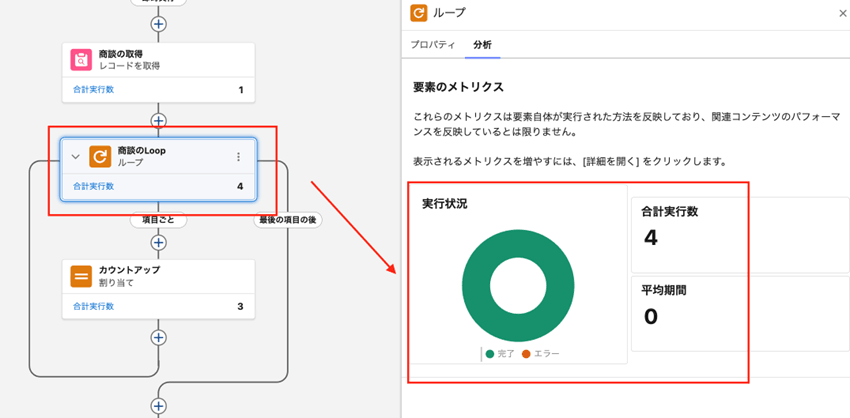Add element directly under 項目ごと label

158,242
